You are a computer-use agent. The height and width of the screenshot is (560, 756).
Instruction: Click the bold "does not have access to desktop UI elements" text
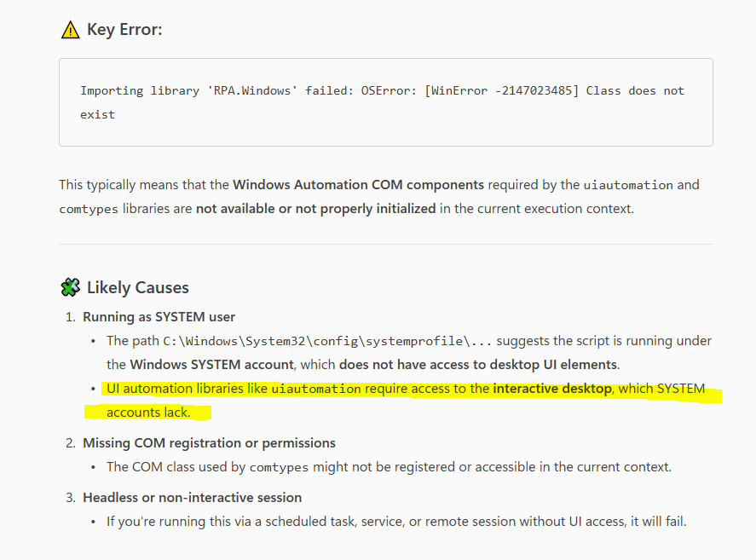(x=478, y=365)
